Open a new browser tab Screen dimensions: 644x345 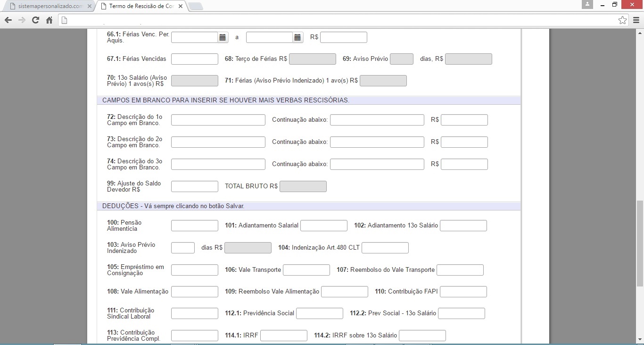coord(196,7)
